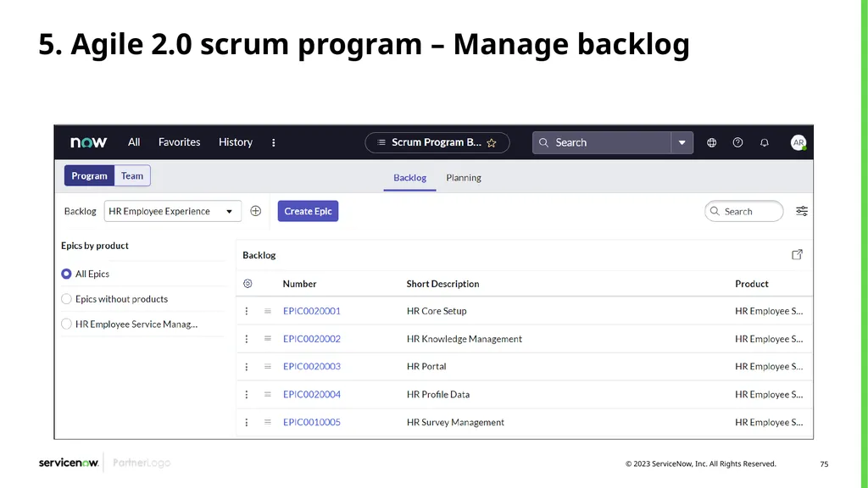The image size is (868, 488).
Task: Click the HR Core Setup description
Action: coord(437,311)
